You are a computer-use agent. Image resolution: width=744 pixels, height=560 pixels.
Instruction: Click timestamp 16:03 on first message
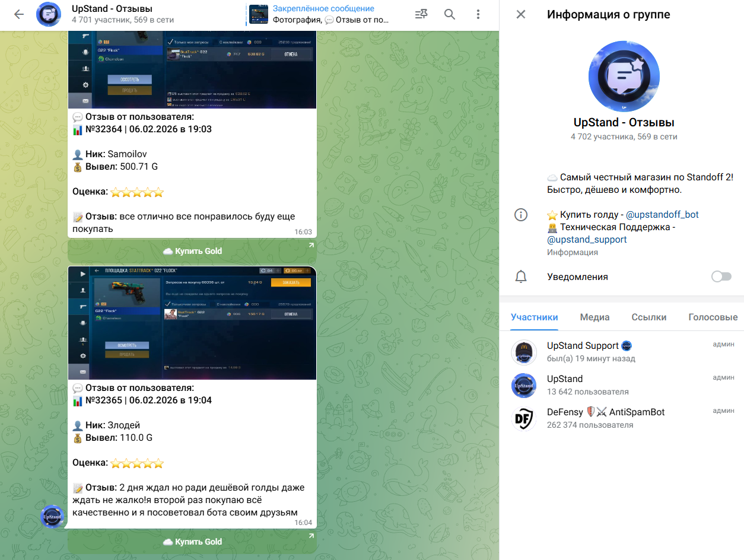(303, 232)
